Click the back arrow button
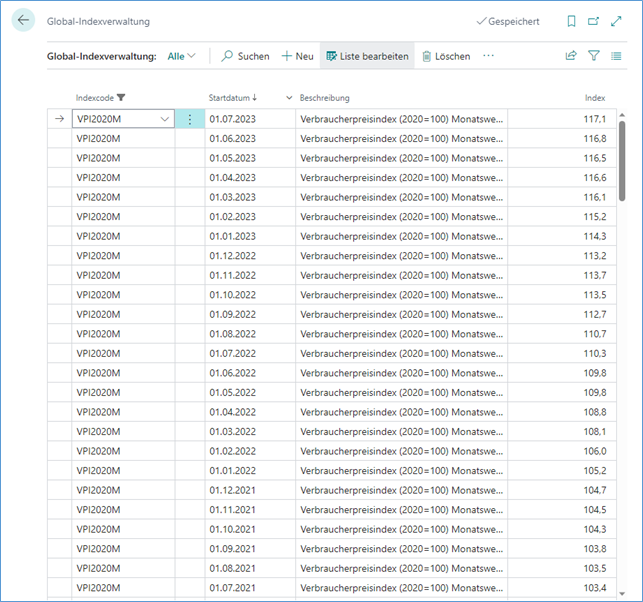 (25, 21)
